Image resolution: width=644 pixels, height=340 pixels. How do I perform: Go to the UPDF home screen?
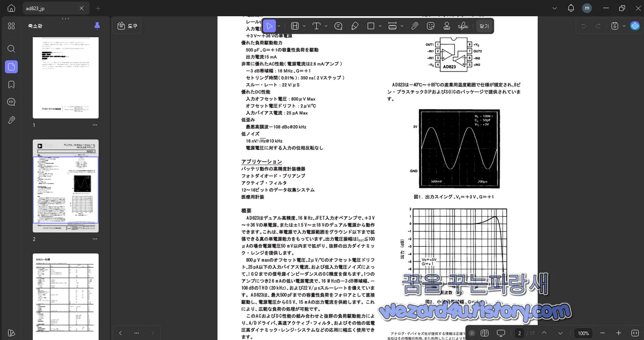tap(11, 8)
